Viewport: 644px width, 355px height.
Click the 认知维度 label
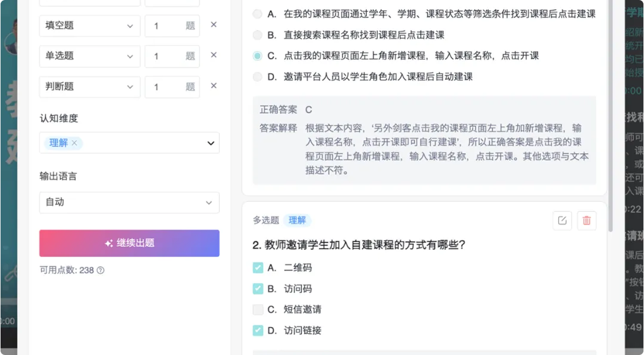pyautogui.click(x=59, y=118)
